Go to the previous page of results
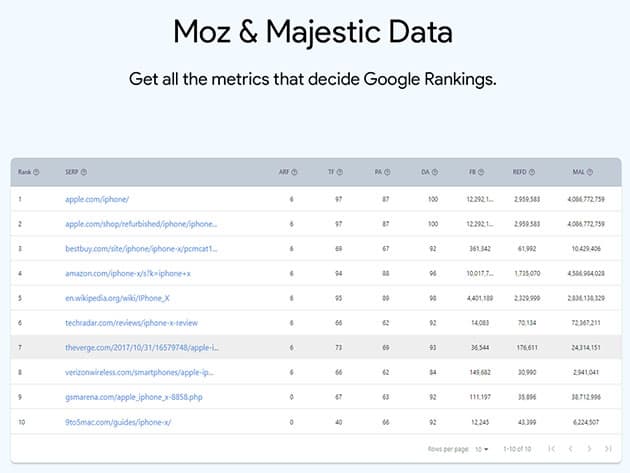Viewport: 630px width, 473px height. click(x=569, y=449)
